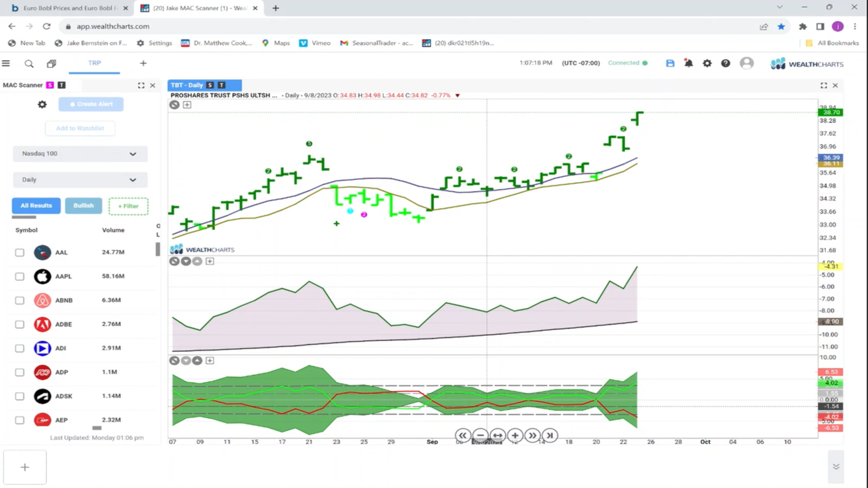Save the workspace with disk icon

[670, 63]
